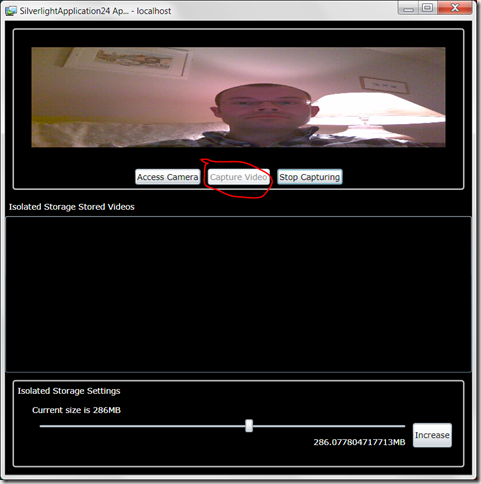Click the Current size is 286MB text

pos(76,410)
